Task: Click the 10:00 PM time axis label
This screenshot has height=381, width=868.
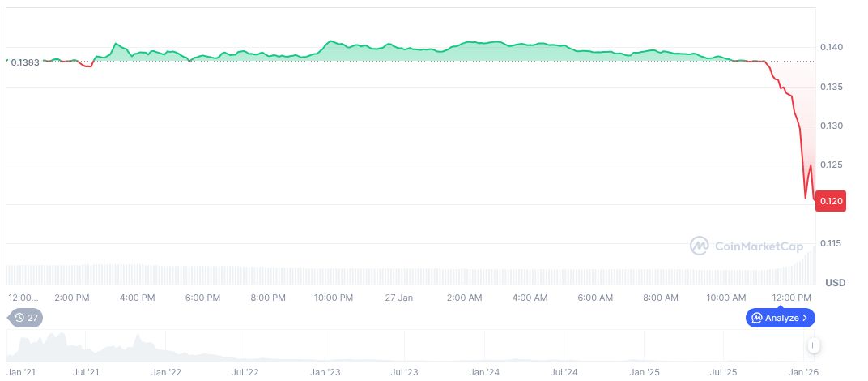Action: [332, 298]
